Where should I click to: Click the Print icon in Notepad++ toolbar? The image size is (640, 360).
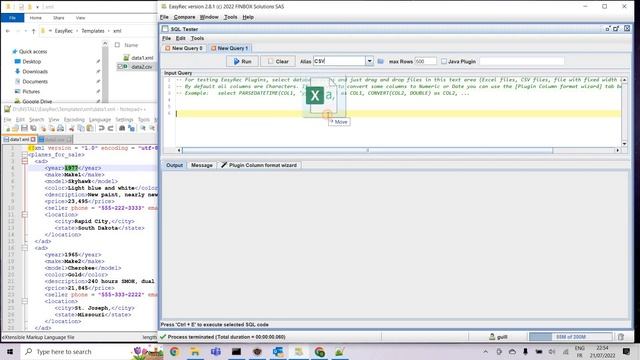pyautogui.click(x=60, y=129)
